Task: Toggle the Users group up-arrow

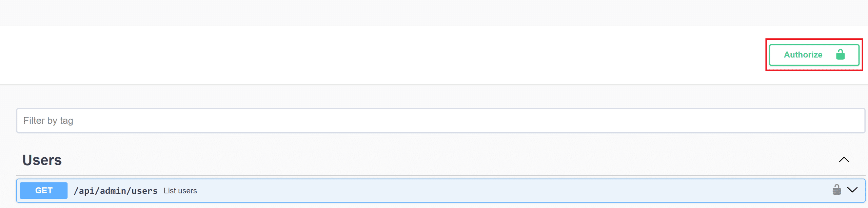Action: tap(844, 160)
